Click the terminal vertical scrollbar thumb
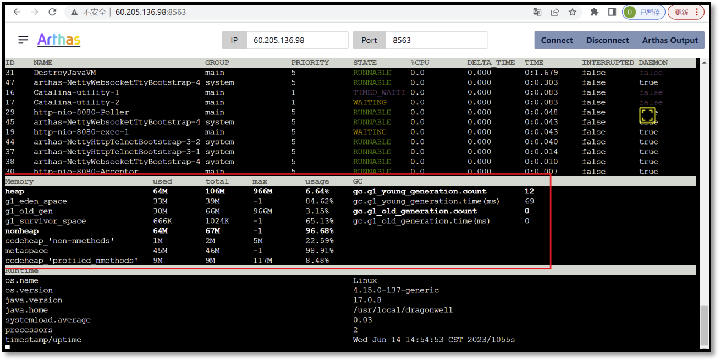Image resolution: width=721 pixels, height=361 pixels. tap(704, 325)
